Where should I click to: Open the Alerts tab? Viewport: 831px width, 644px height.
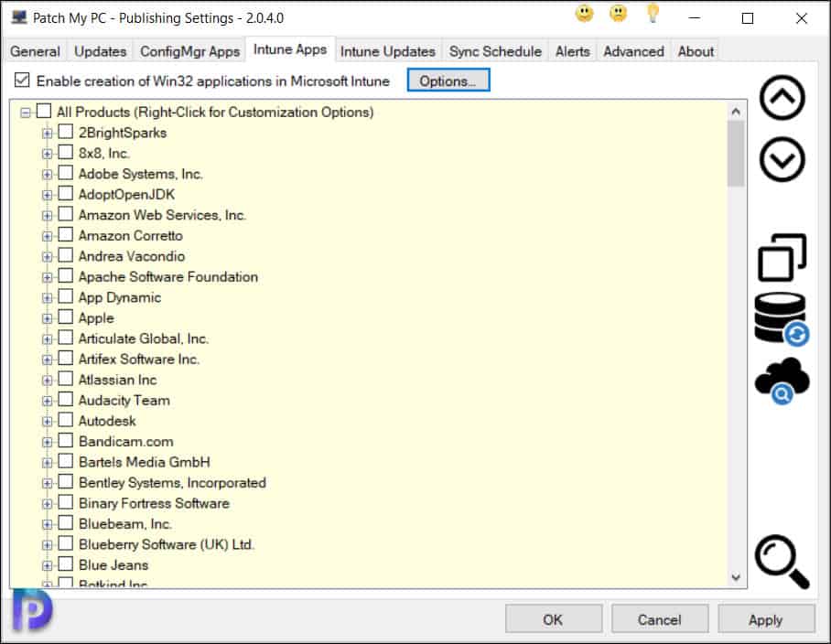572,51
